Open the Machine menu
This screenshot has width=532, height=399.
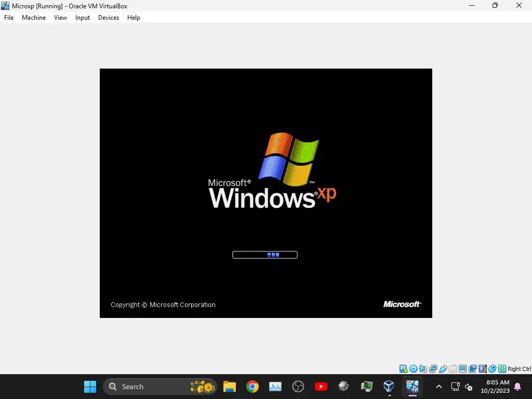[34, 18]
